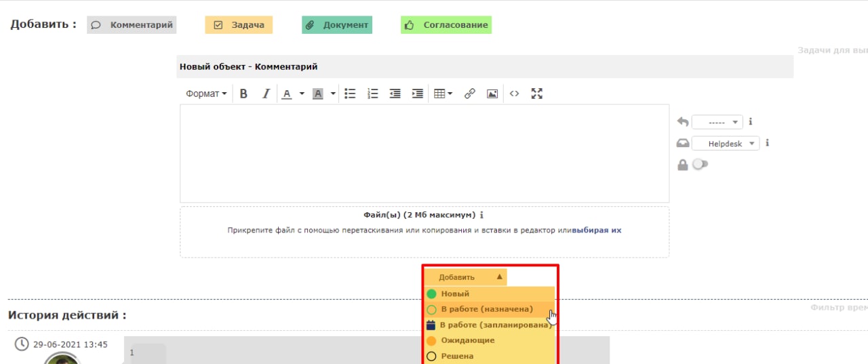Increase indent in the editor

click(x=418, y=94)
